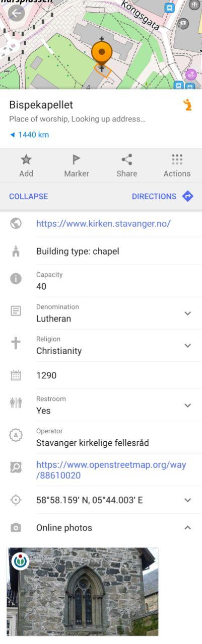This screenshot has width=202, height=644.
Task: Collapse the place details panel
Action: tap(29, 196)
